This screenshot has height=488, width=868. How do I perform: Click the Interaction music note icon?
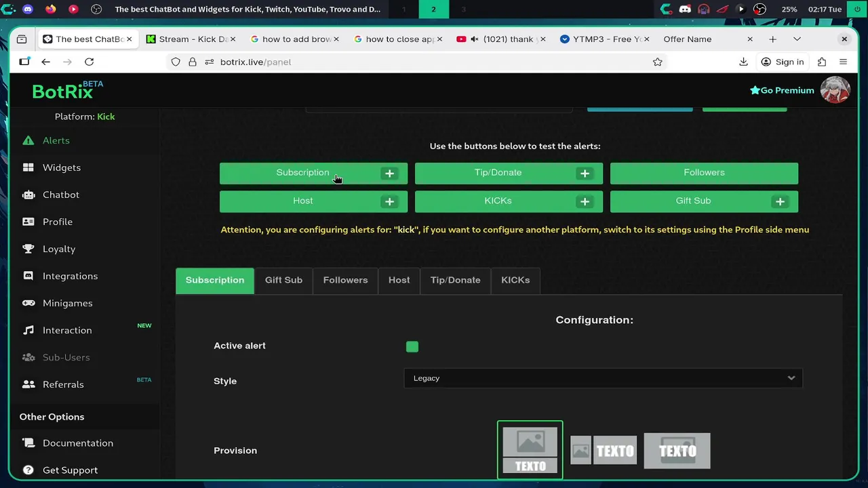tap(28, 330)
